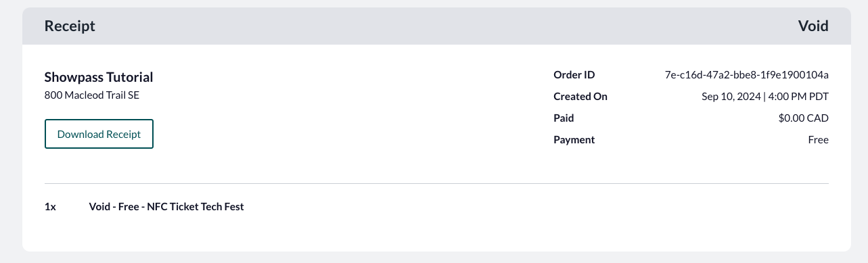Click the Order ID label
Image resolution: width=868 pixels, height=263 pixels.
pos(574,75)
